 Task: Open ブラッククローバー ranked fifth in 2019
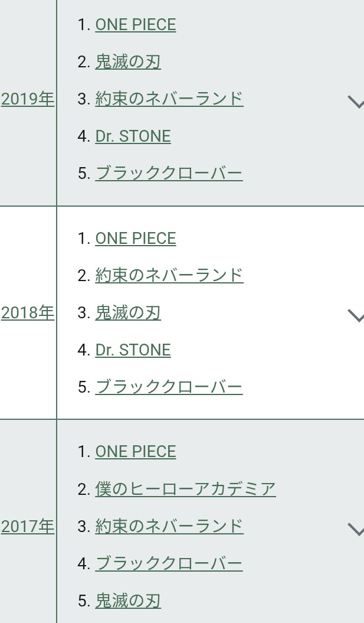(169, 173)
